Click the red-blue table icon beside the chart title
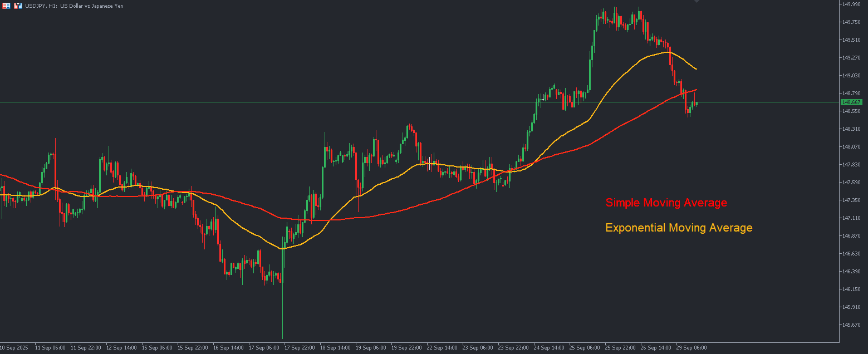 6,6
